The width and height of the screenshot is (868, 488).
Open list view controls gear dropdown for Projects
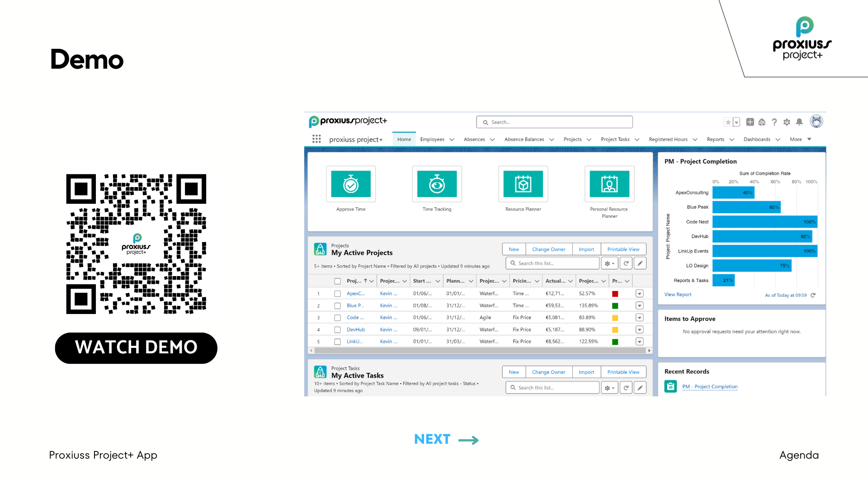[x=609, y=263]
